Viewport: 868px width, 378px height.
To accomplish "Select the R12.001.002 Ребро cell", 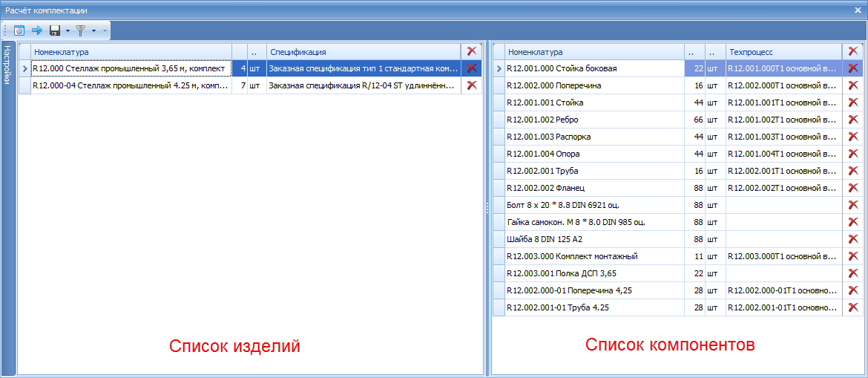I will [594, 120].
